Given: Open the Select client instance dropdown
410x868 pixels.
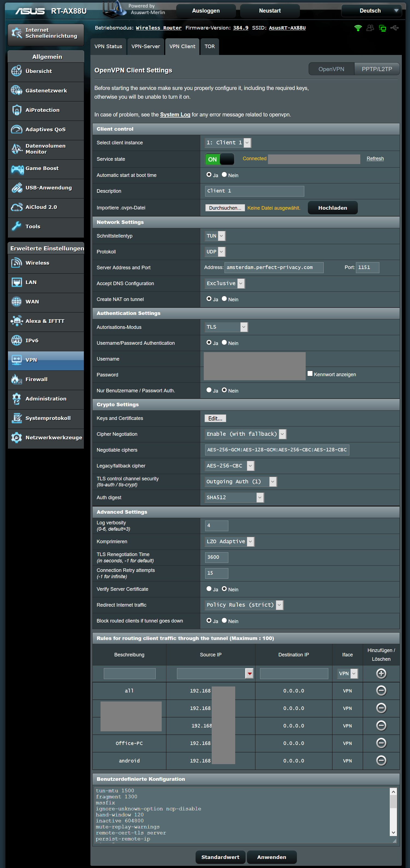Looking at the screenshot, I should [228, 142].
